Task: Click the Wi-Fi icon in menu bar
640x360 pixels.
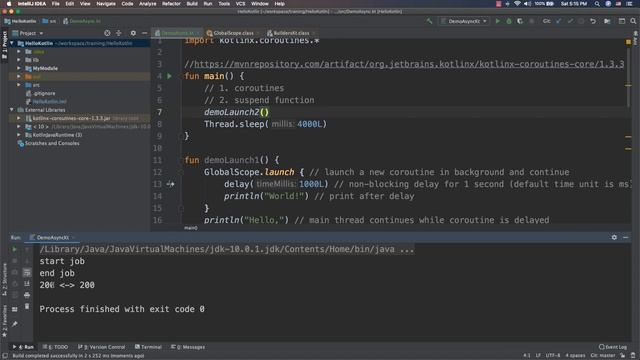Action: coord(517,4)
